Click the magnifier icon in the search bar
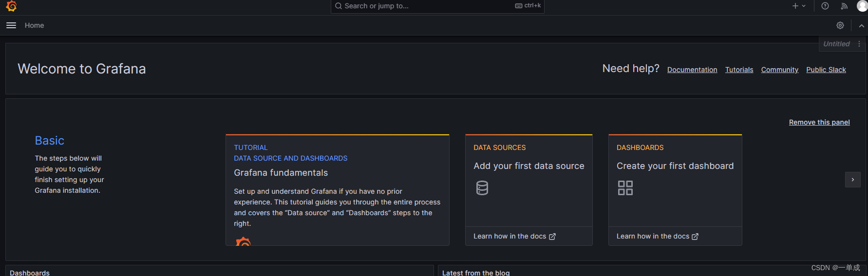The image size is (868, 276). pyautogui.click(x=339, y=6)
